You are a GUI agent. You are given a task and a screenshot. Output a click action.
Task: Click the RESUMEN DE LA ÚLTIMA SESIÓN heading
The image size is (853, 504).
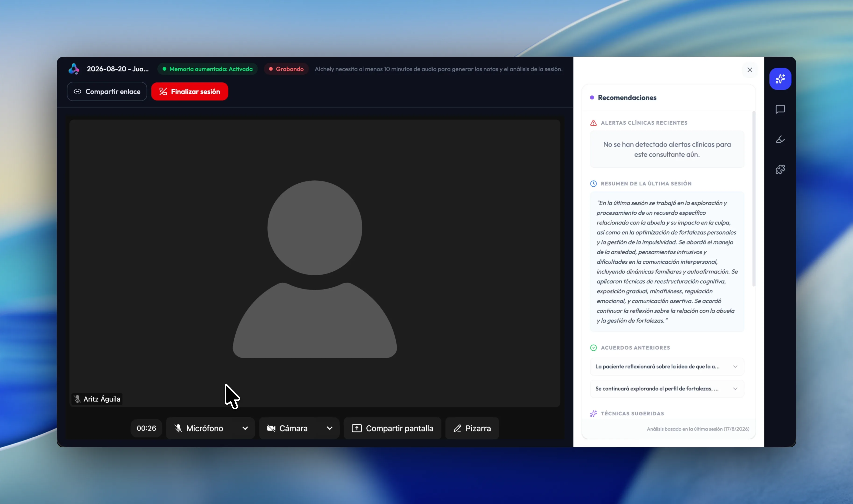[646, 183]
